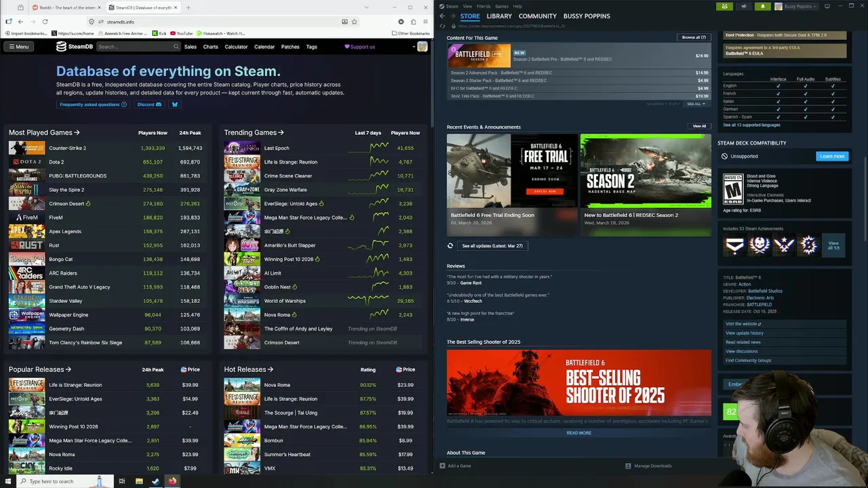Open Counter-Strike 2 game thumbnail

pyautogui.click(x=26, y=148)
